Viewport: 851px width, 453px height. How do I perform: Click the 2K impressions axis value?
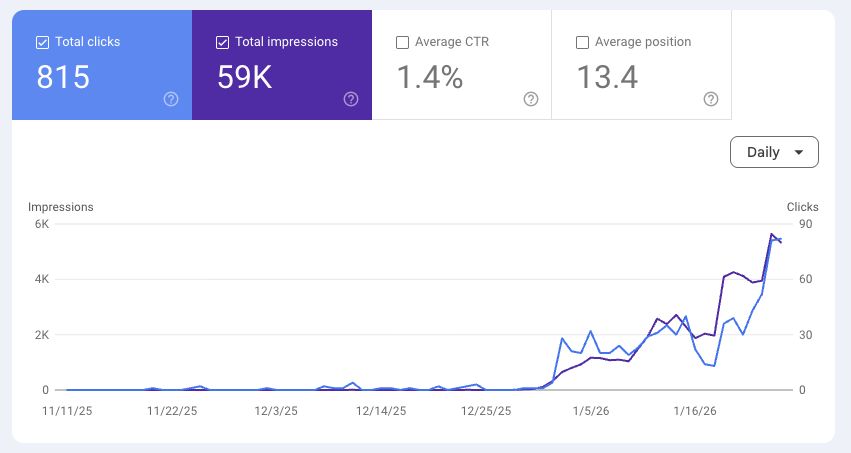42,335
